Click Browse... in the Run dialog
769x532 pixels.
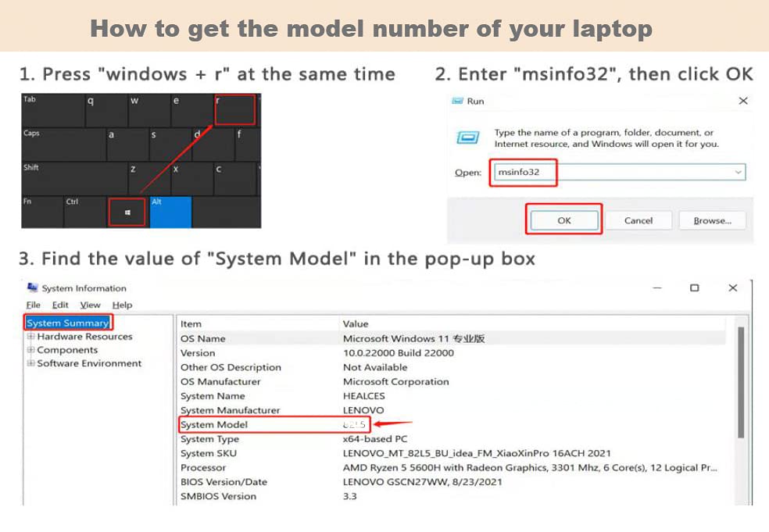(712, 220)
